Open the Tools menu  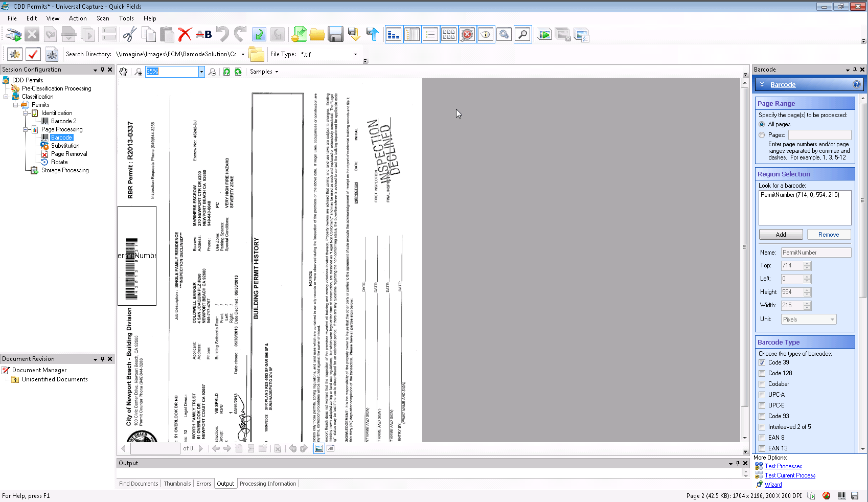coord(126,18)
